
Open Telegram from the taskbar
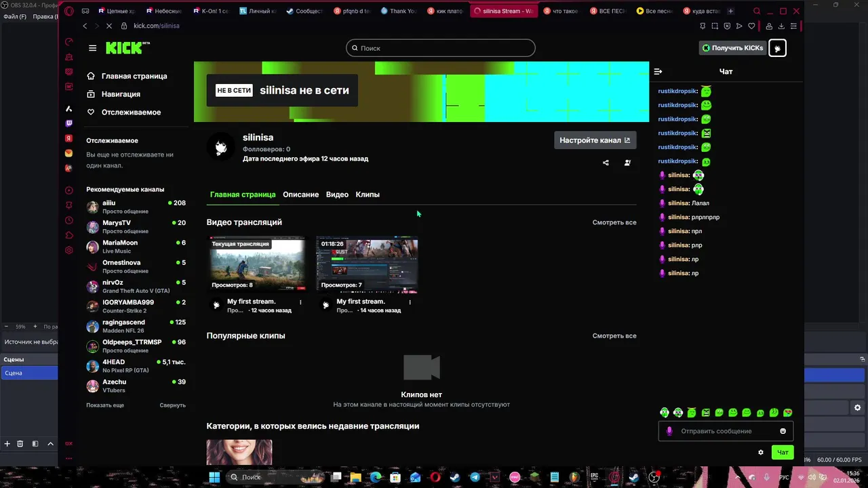tap(475, 477)
